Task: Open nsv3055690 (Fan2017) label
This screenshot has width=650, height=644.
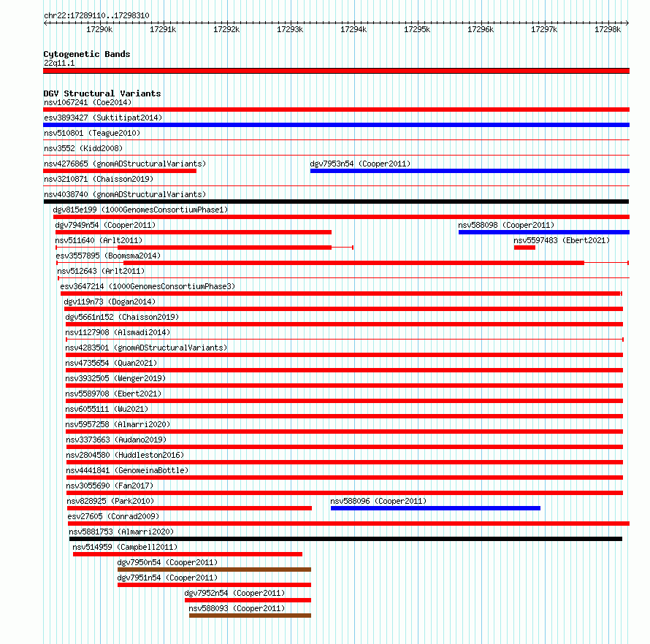Action: click(x=110, y=486)
